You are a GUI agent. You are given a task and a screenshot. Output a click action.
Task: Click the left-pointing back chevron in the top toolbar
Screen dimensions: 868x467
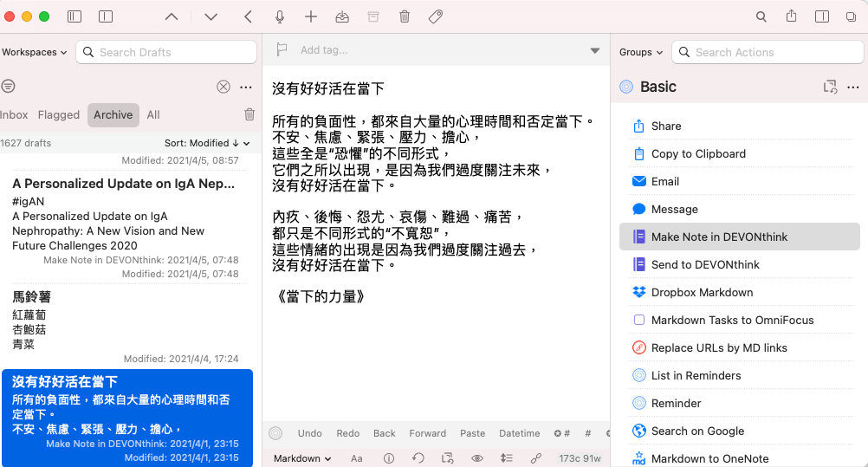[x=248, y=16]
